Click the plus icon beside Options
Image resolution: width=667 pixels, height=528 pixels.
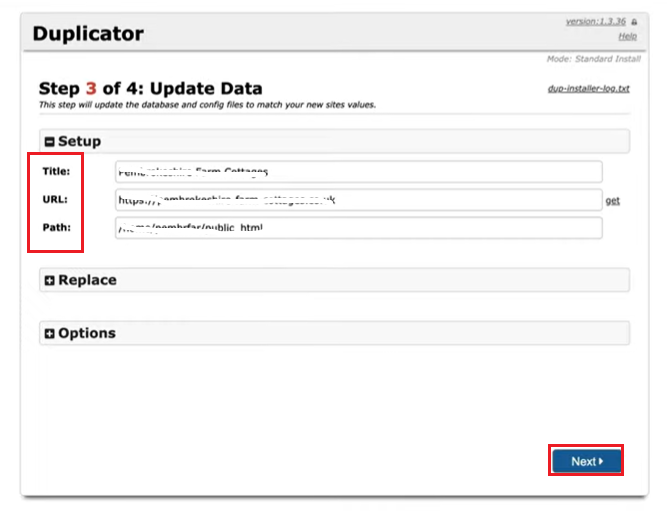pyautogui.click(x=50, y=334)
